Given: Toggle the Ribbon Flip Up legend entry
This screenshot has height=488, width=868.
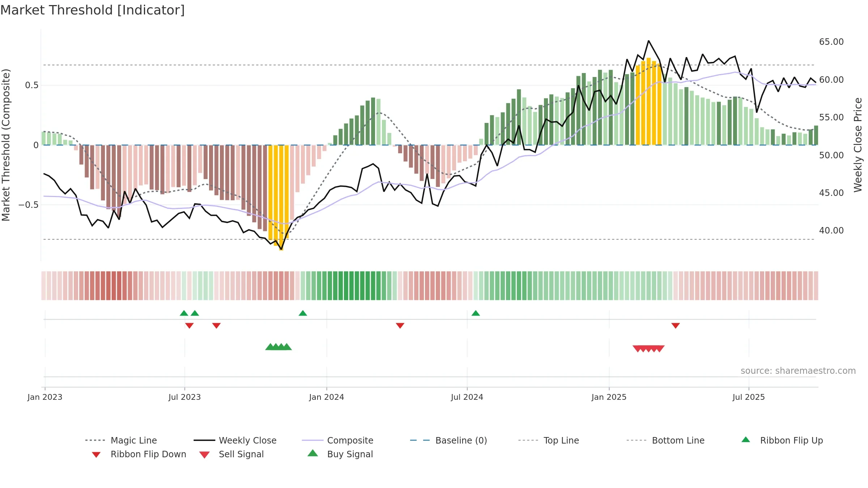Looking at the screenshot, I should 782,440.
